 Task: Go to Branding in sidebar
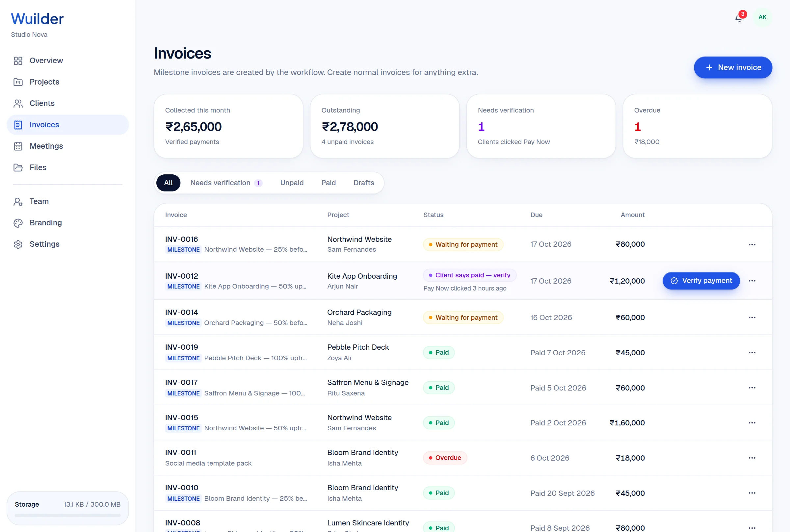coord(67,223)
